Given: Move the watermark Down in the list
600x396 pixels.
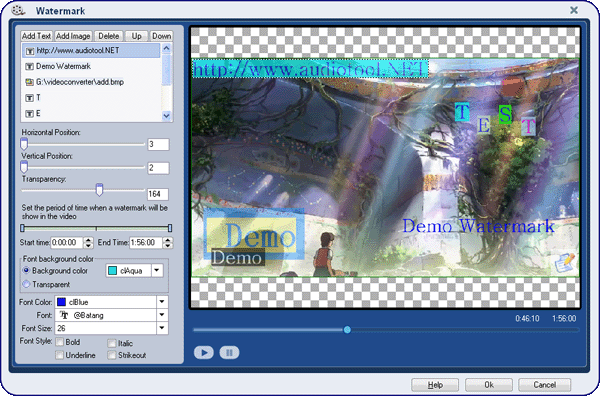Looking at the screenshot, I should [x=161, y=36].
